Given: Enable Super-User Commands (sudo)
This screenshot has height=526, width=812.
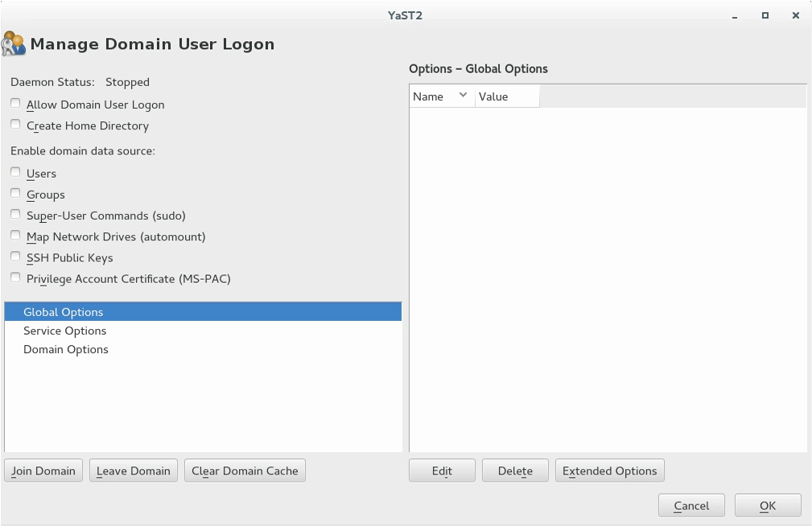Looking at the screenshot, I should coord(14,214).
